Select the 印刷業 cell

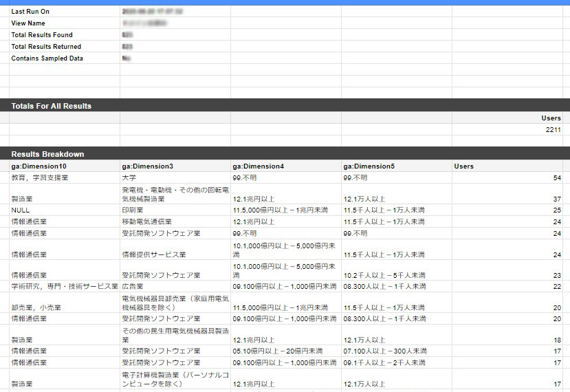(175, 210)
